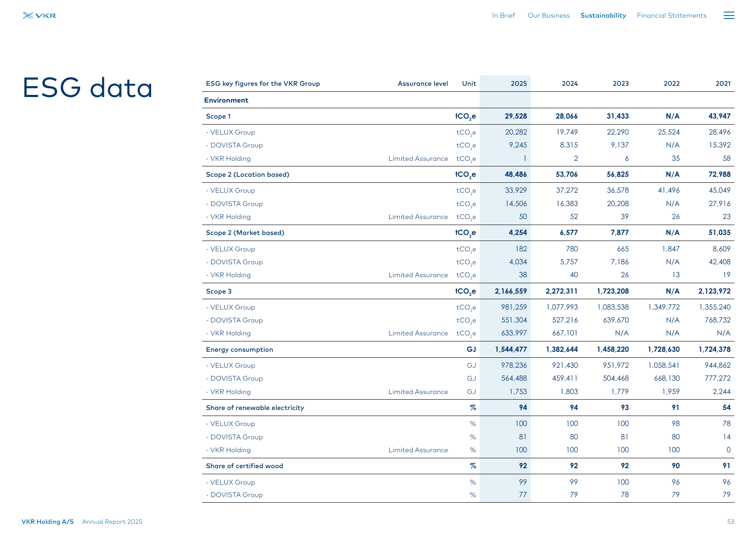756x535 pixels.
Task: Click Share of renewable electricity label
Action: [255, 408]
